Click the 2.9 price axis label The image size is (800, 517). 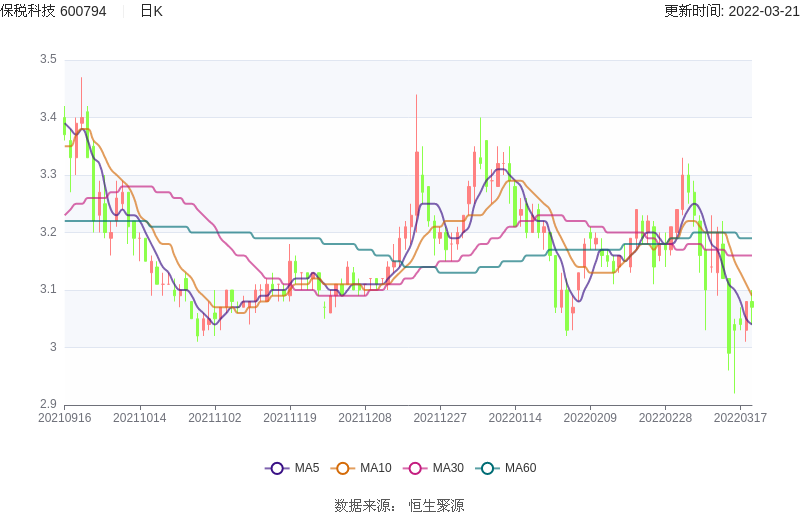click(47, 405)
